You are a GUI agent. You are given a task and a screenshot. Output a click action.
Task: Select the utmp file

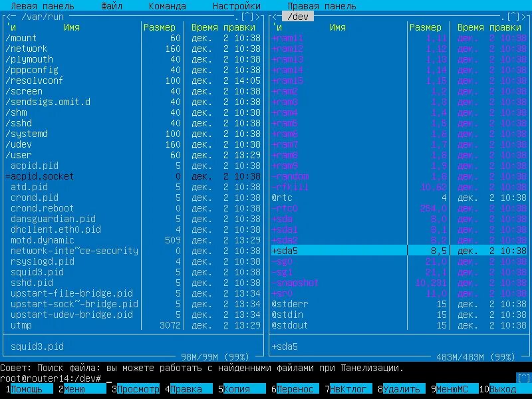133,325
